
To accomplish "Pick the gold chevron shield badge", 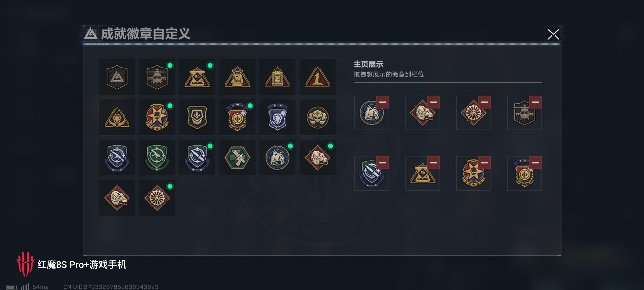I will coord(197,117).
